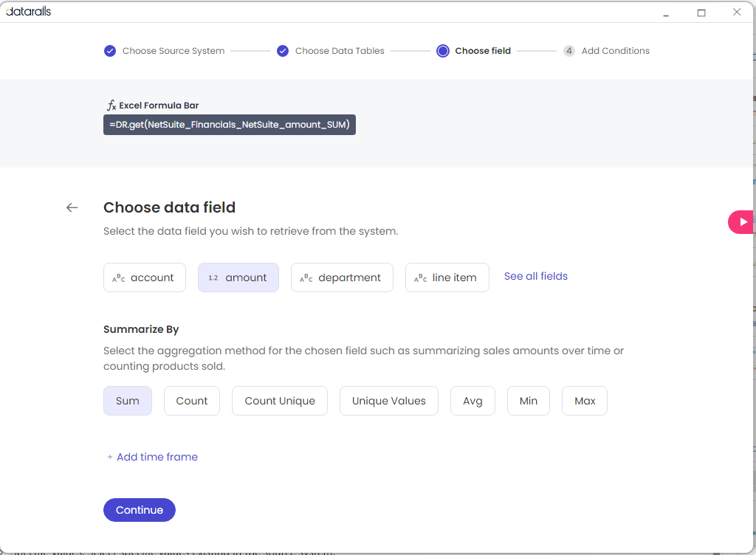Click the 1.2 numeric icon on amount field
This screenshot has width=756, height=555.
click(212, 277)
